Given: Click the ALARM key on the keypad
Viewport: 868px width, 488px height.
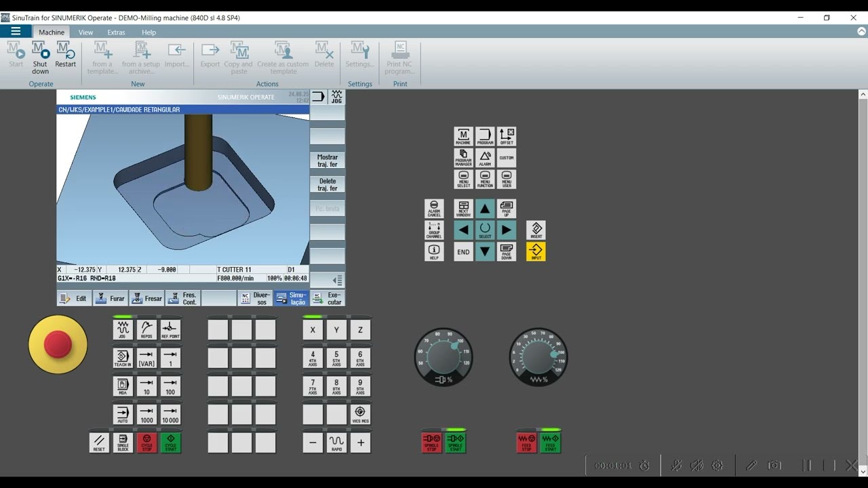Looking at the screenshot, I should tap(485, 158).
